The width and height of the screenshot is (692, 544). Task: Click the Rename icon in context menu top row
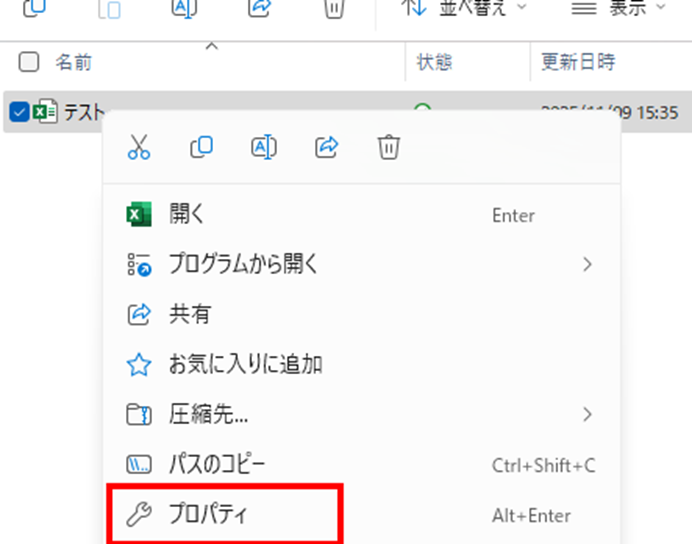(x=263, y=148)
